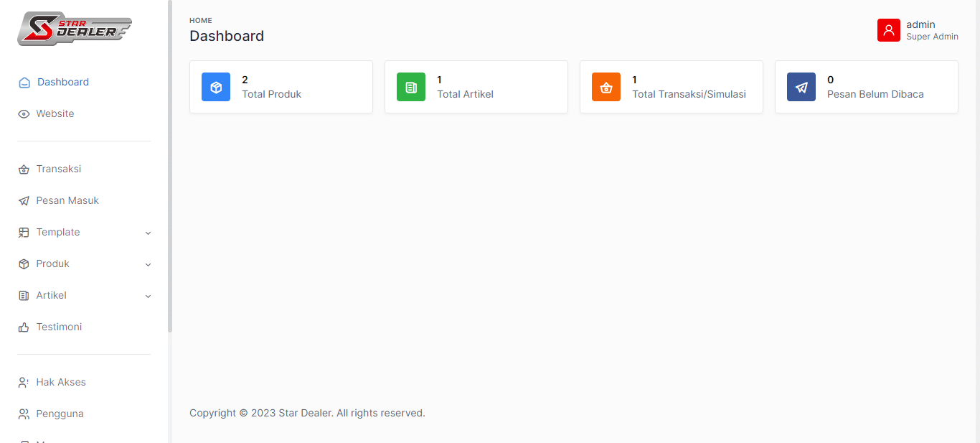The image size is (980, 443).
Task: Click the Pesan Belum Dibaca paper-plane icon
Action: pyautogui.click(x=801, y=87)
